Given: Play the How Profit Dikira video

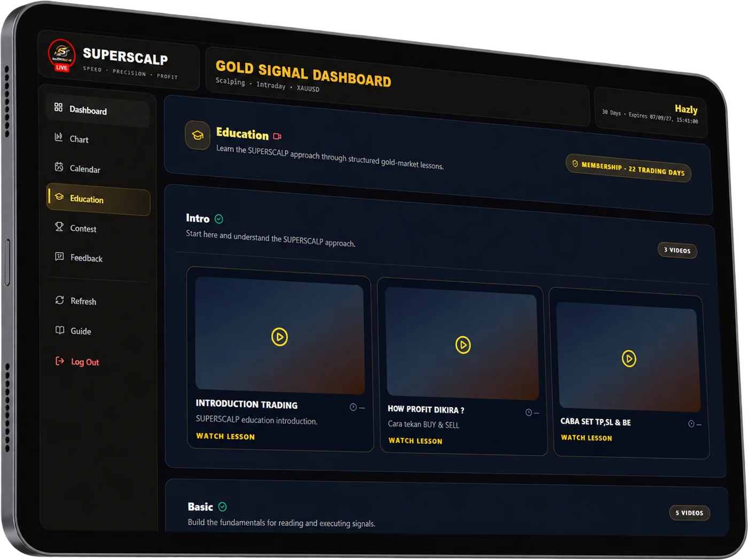Looking at the screenshot, I should click(x=463, y=345).
